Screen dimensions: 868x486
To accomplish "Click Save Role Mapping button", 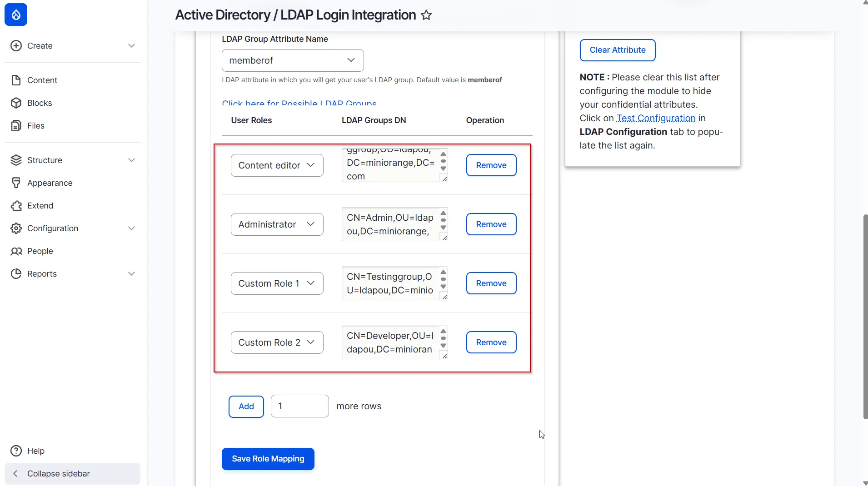I will pos(268,459).
